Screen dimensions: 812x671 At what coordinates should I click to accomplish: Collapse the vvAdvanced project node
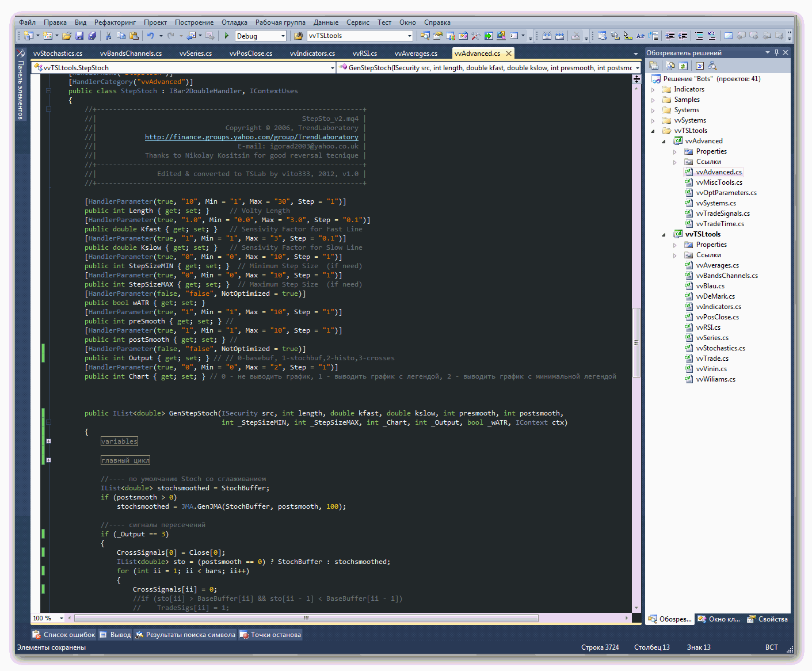[x=664, y=141]
